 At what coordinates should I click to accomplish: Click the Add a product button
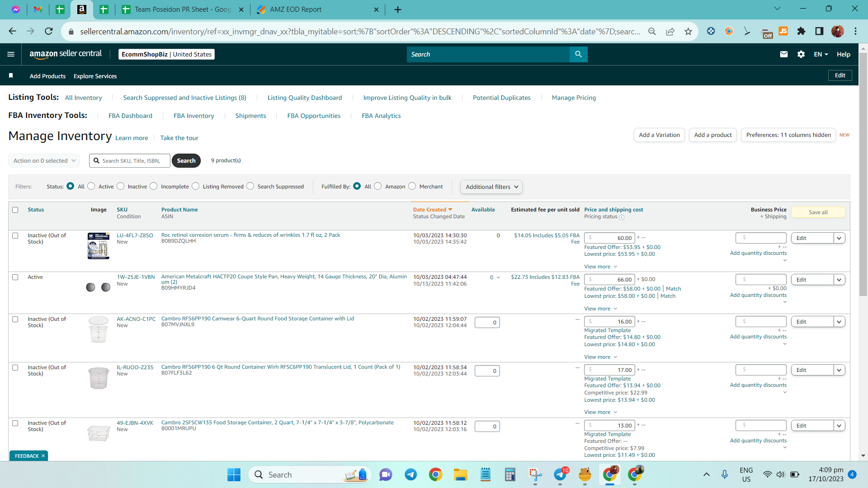point(713,135)
